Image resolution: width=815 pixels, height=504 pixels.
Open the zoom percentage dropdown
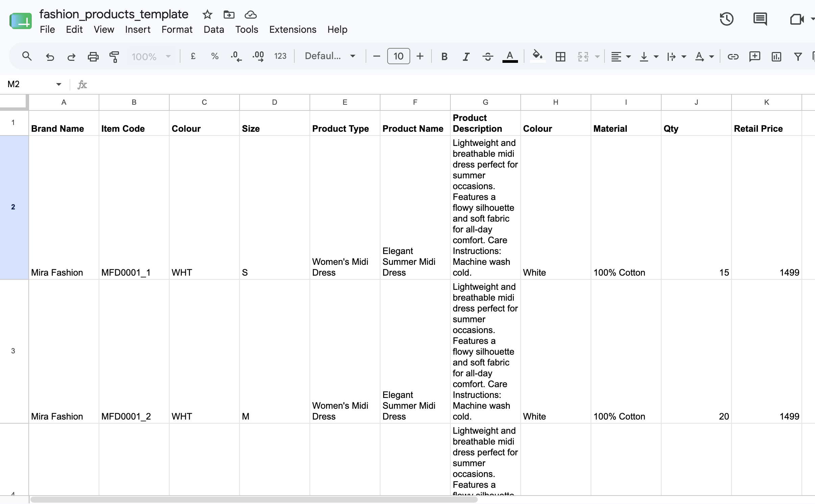(151, 56)
